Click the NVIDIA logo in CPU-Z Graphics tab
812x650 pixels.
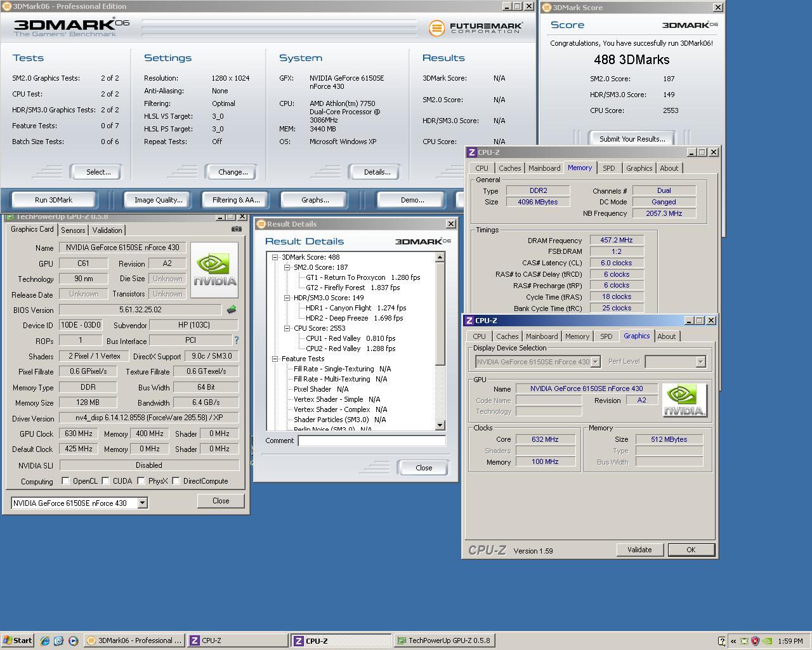684,401
